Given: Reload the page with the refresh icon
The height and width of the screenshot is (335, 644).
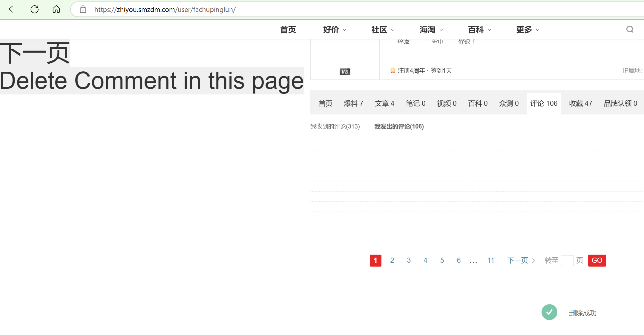Looking at the screenshot, I should pos(35,9).
